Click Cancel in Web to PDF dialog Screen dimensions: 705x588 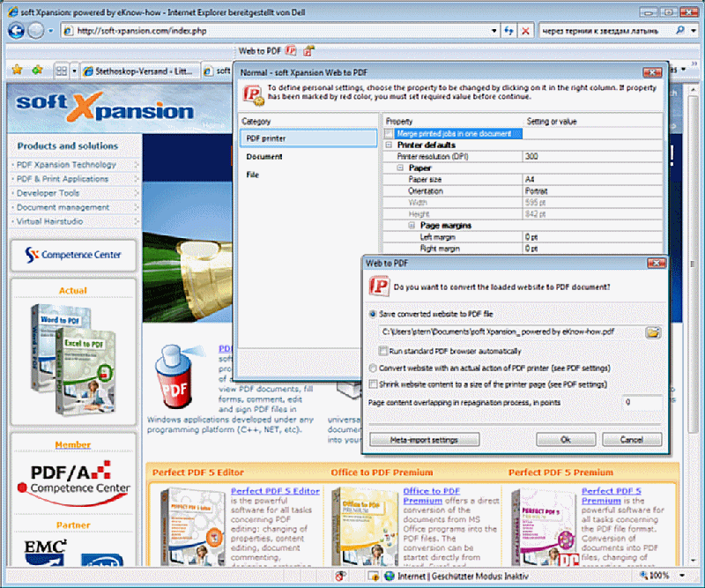[x=632, y=440]
